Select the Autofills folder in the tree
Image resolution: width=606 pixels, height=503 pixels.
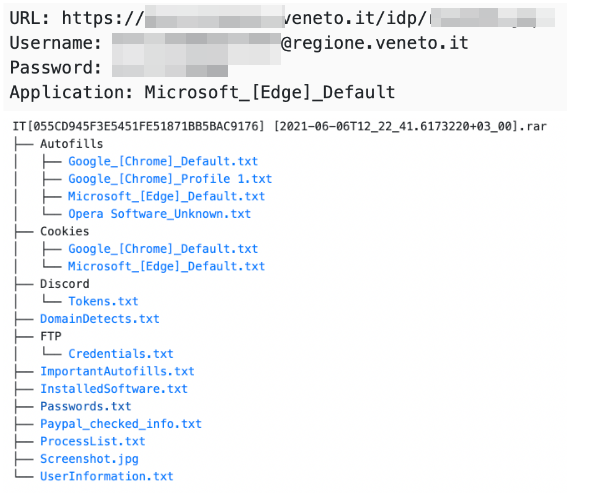point(71,144)
